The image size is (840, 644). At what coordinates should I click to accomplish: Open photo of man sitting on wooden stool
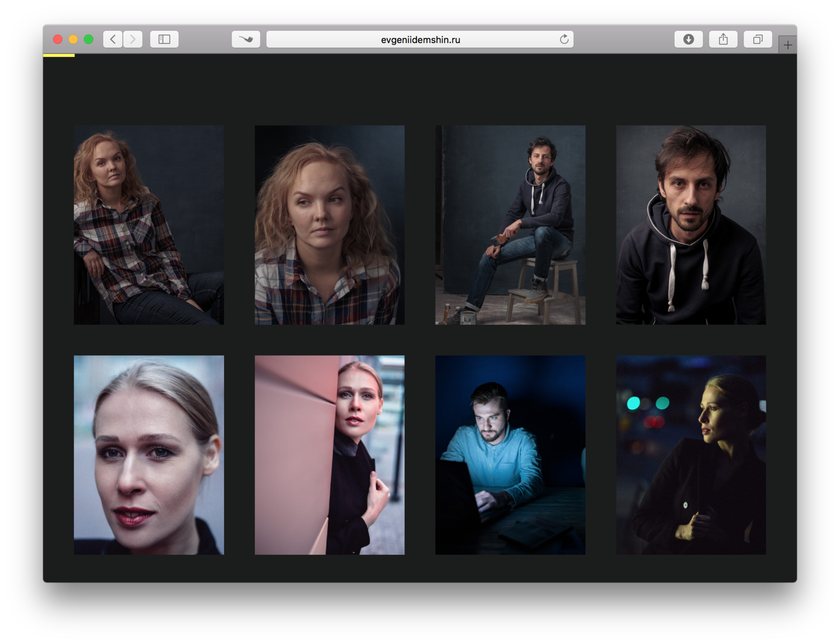pos(510,225)
